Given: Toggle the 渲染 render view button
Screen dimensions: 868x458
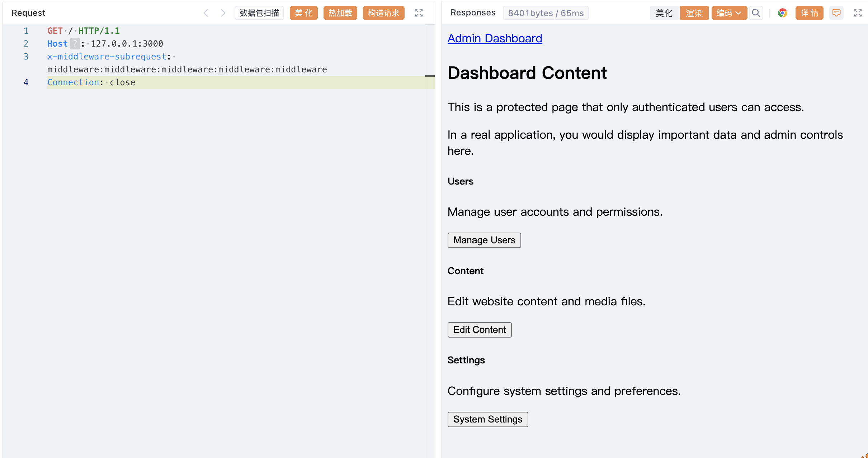Looking at the screenshot, I should [x=694, y=13].
